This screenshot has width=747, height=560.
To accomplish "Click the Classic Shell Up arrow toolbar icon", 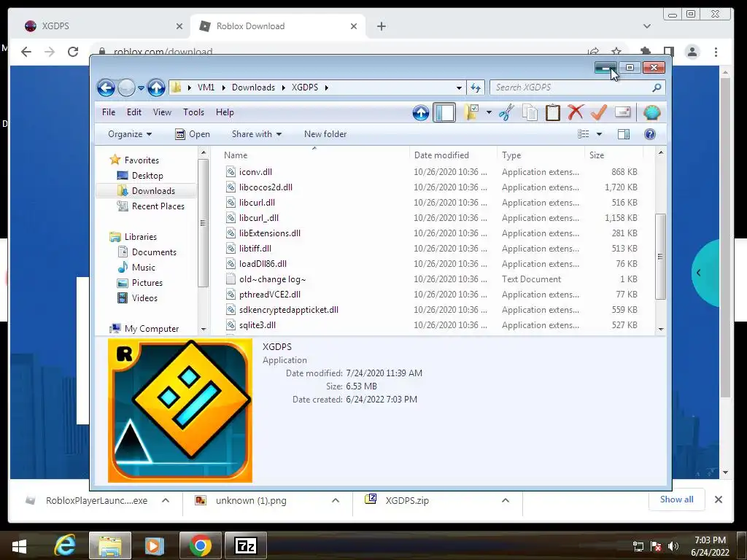I will [x=421, y=113].
